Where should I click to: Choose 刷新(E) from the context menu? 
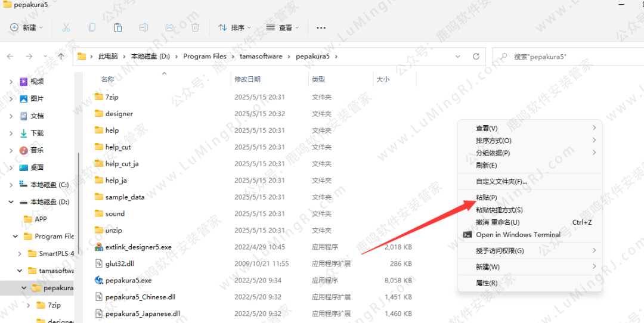(487, 165)
